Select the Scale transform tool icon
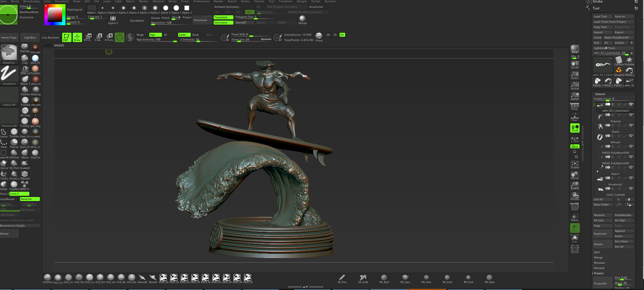Screen dimensions: 644x290 coord(98,37)
